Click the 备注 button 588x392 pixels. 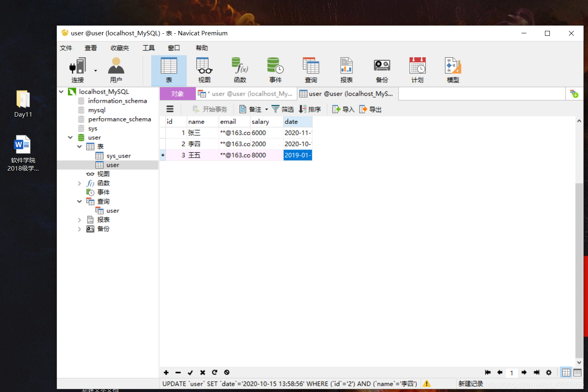[x=251, y=109]
